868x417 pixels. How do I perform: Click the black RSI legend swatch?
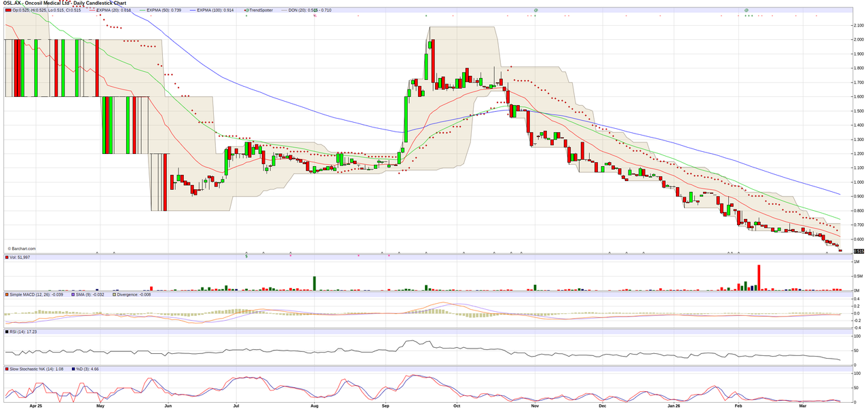(7, 332)
